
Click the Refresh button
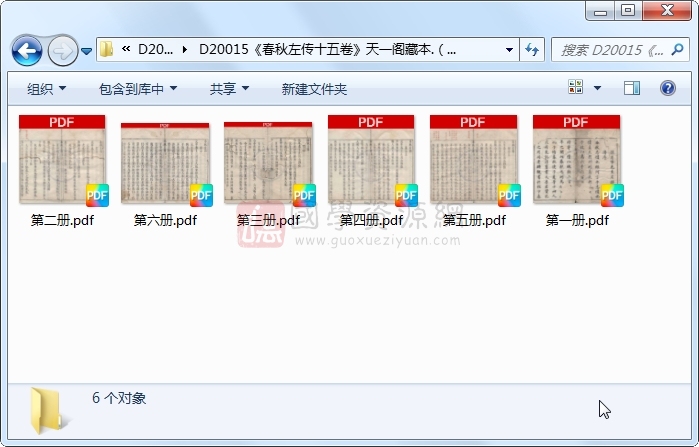[532, 49]
